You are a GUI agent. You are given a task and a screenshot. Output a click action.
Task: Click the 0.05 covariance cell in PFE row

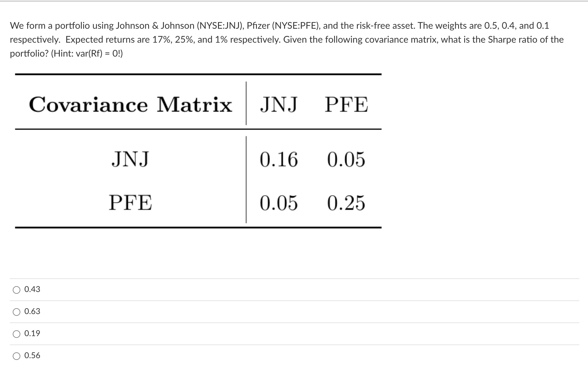(279, 204)
